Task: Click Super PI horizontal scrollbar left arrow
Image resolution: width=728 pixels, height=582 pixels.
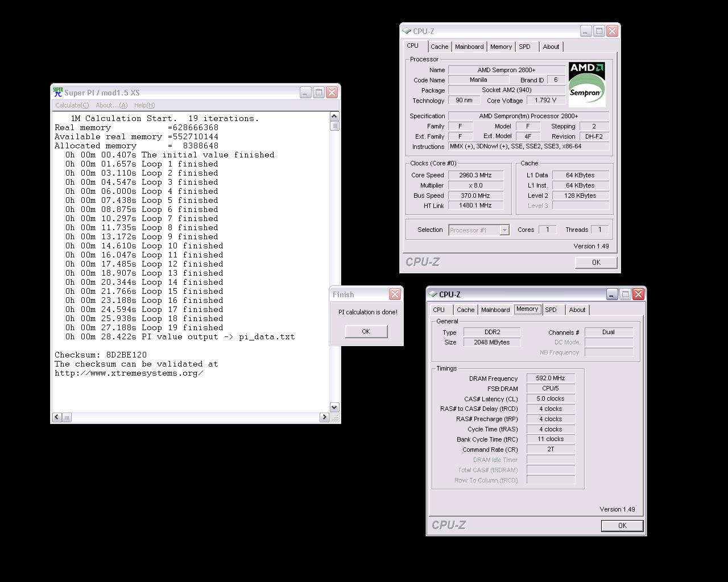Action: pyautogui.click(x=57, y=417)
